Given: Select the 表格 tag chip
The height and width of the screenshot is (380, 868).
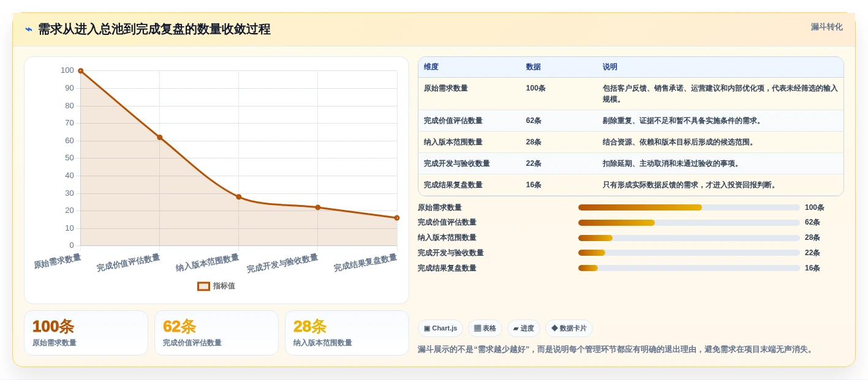Looking at the screenshot, I should [485, 329].
